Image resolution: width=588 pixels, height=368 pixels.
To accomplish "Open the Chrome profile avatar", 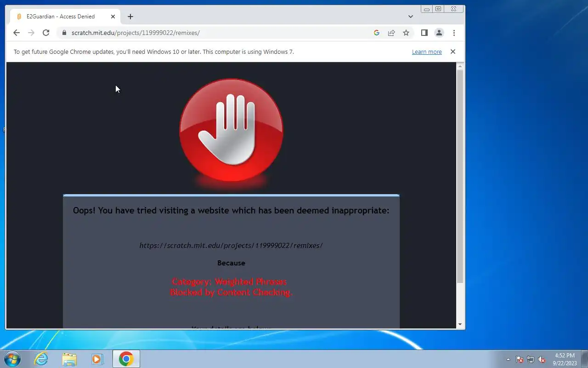I will [439, 33].
